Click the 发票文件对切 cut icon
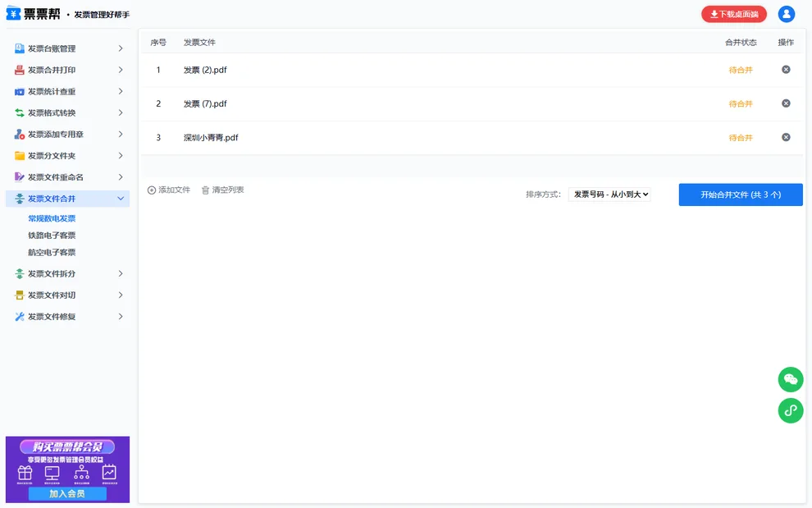This screenshot has height=508, width=812. pyautogui.click(x=20, y=295)
